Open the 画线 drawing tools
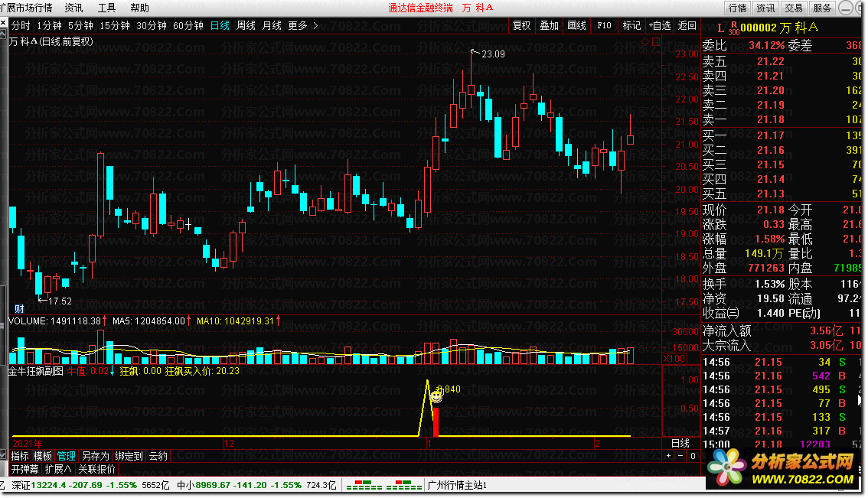The height and width of the screenshot is (498, 868). point(577,25)
